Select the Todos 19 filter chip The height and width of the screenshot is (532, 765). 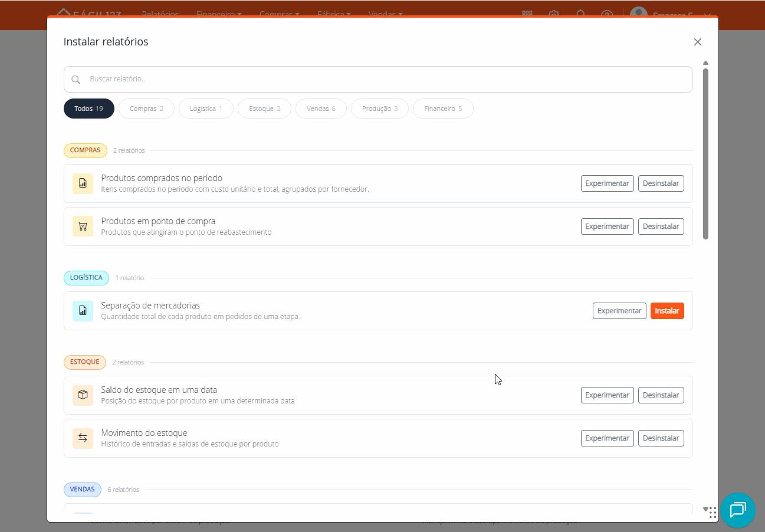(x=89, y=109)
